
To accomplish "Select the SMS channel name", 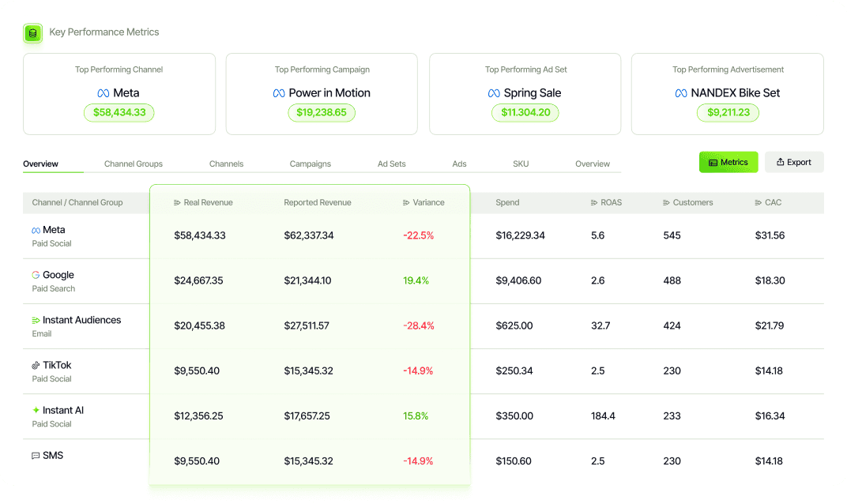I will click(53, 455).
